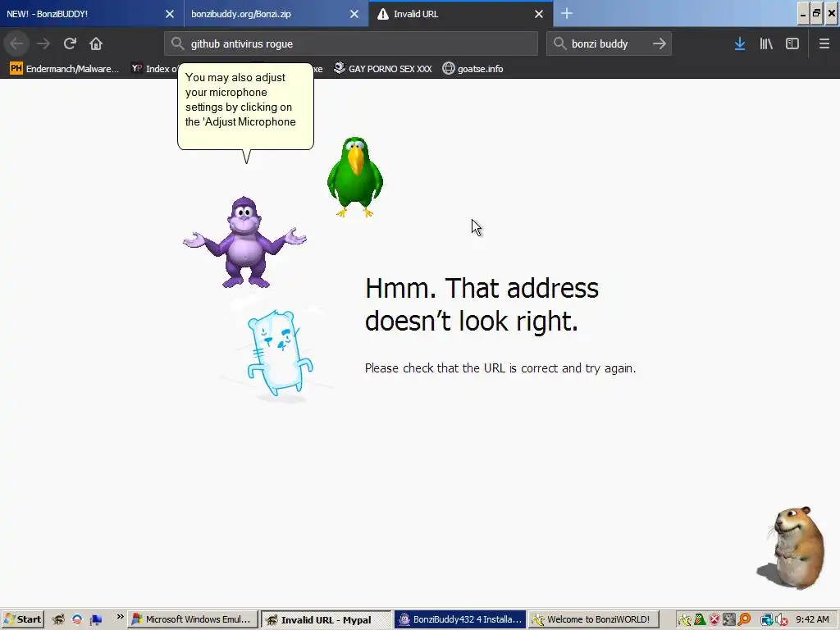Click Bonzi's microphone settings speech balloon

click(245, 107)
